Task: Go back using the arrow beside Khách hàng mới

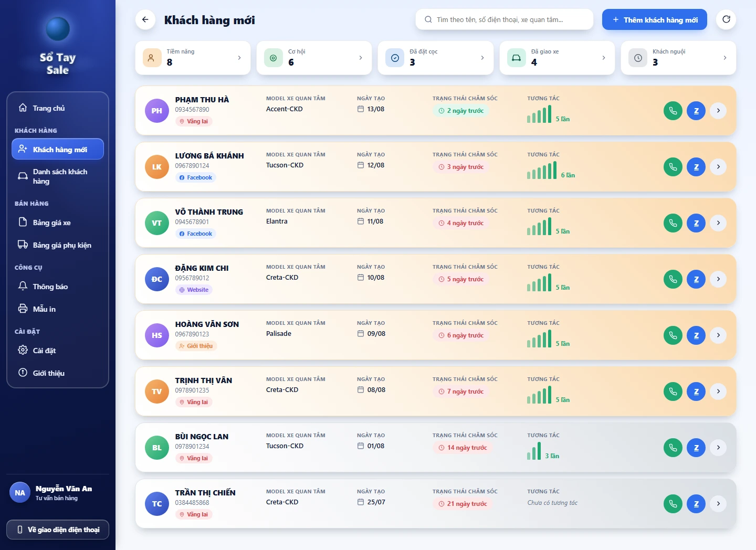Action: click(145, 20)
